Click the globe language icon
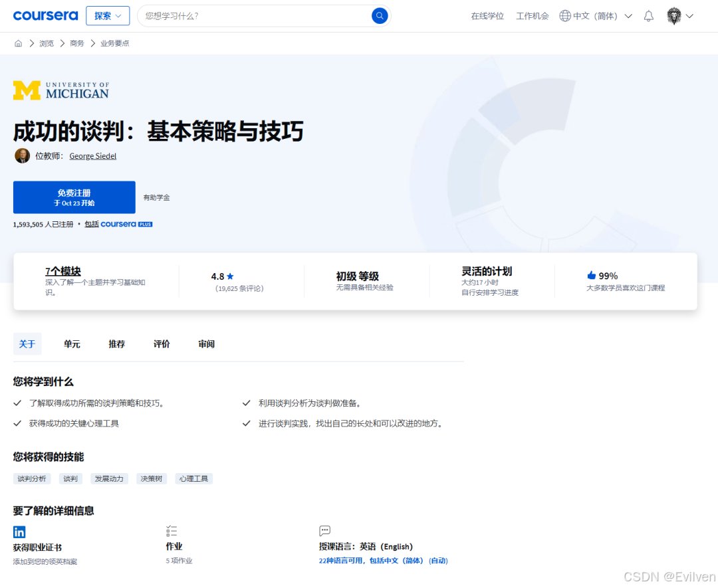The height and width of the screenshot is (588, 718). pos(565,16)
